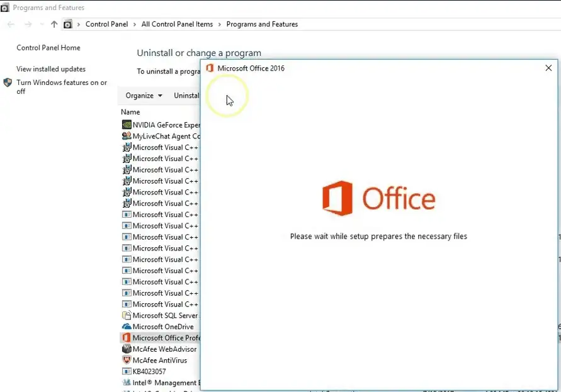
Task: Go to Control Panel breadcrumb
Action: pyautogui.click(x=106, y=25)
